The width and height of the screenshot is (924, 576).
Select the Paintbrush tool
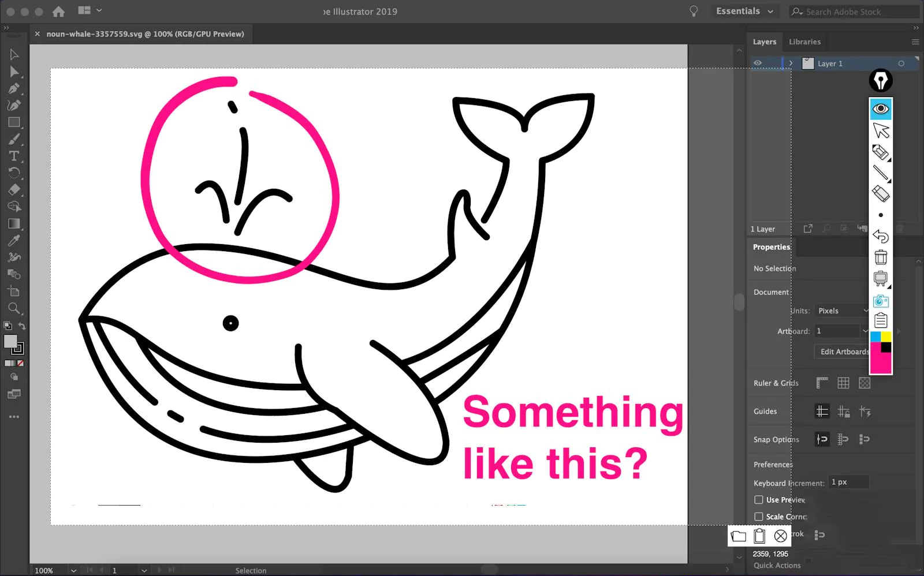pyautogui.click(x=14, y=139)
